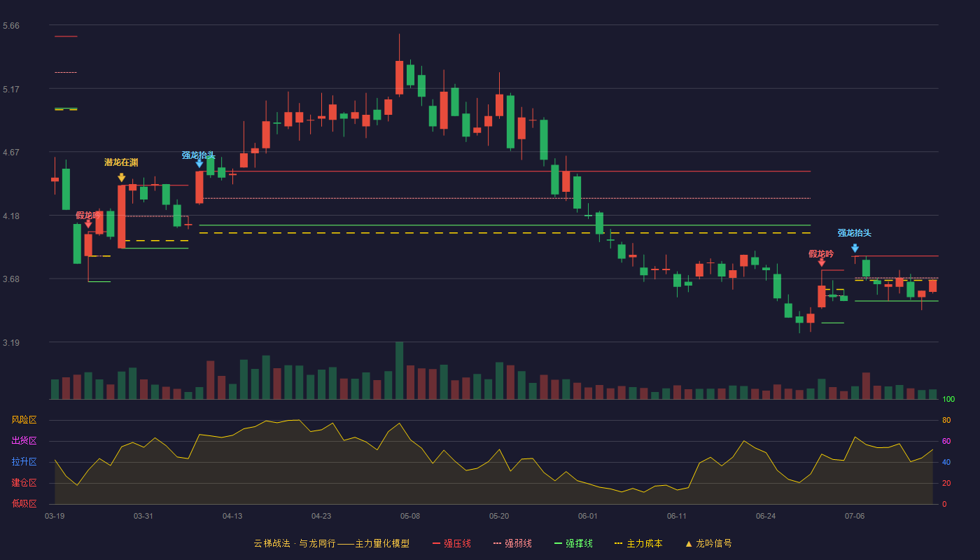Click the 5.17 price axis label
Image resolution: width=980 pixels, height=560 pixels.
pyautogui.click(x=11, y=90)
